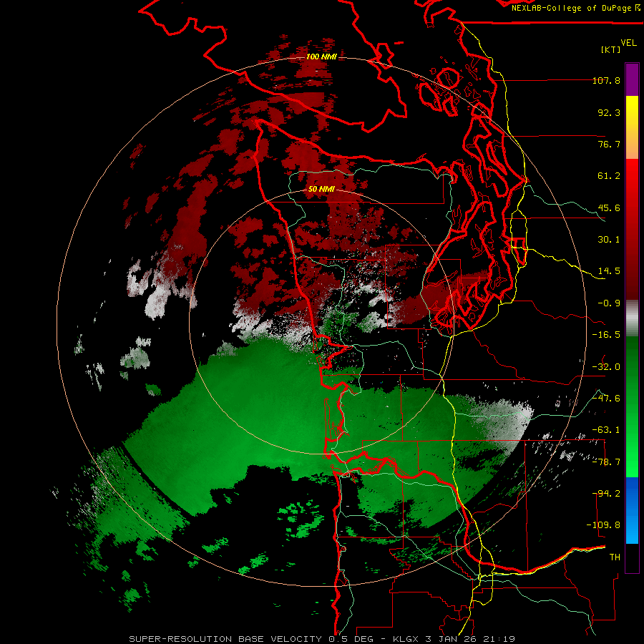This screenshot has height=644, width=644.
Task: Click the gray near-zero segment of the color bar
Action: pos(632,318)
